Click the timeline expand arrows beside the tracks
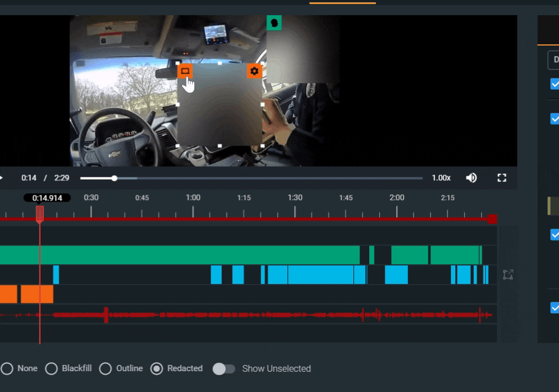Image resolution: width=559 pixels, height=392 pixels. click(507, 274)
